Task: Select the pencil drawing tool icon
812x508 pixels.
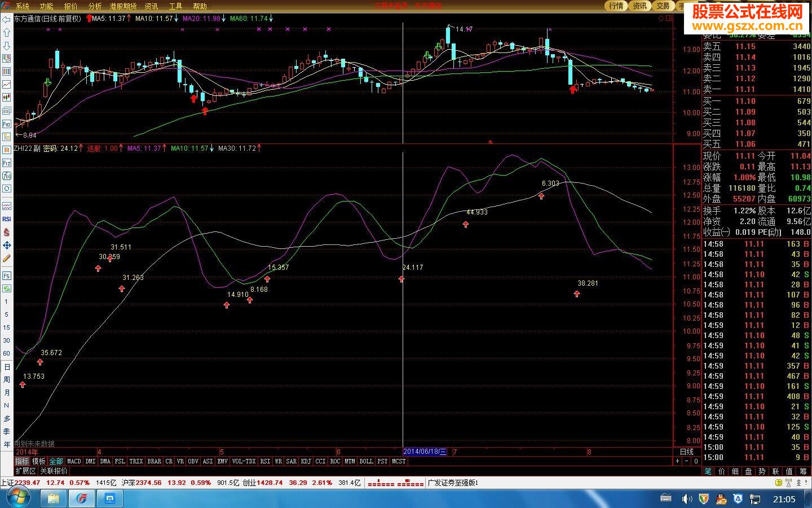Action: click(7, 258)
